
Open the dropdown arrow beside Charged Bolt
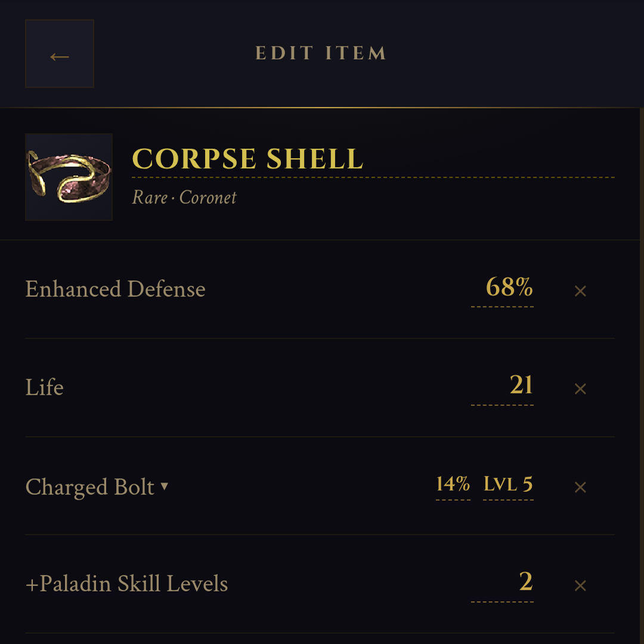click(165, 487)
